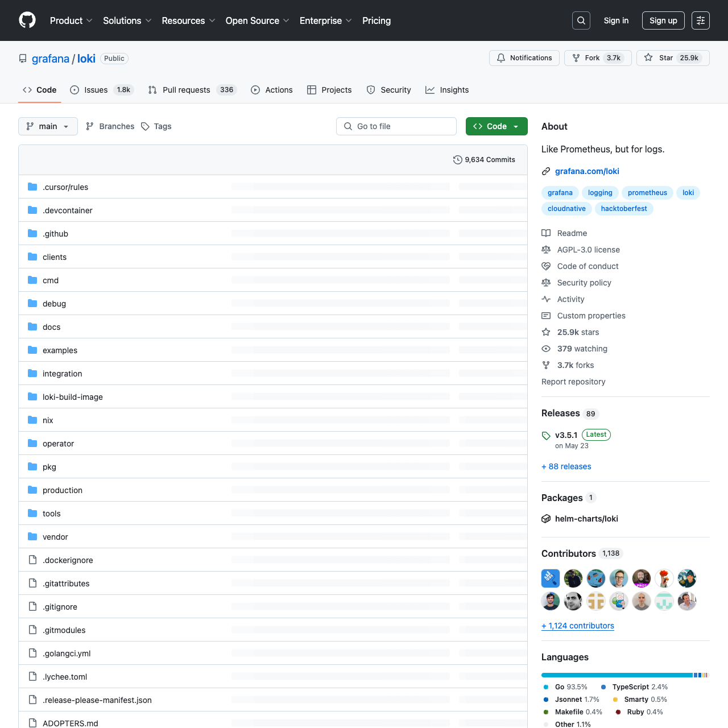
Task: Click the Code of conduct heart icon
Action: (x=546, y=266)
